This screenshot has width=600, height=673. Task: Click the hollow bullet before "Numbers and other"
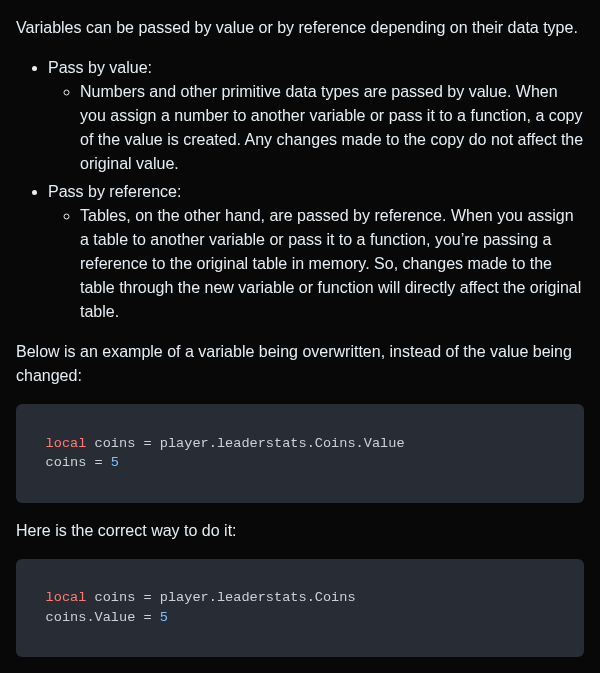point(66,92)
